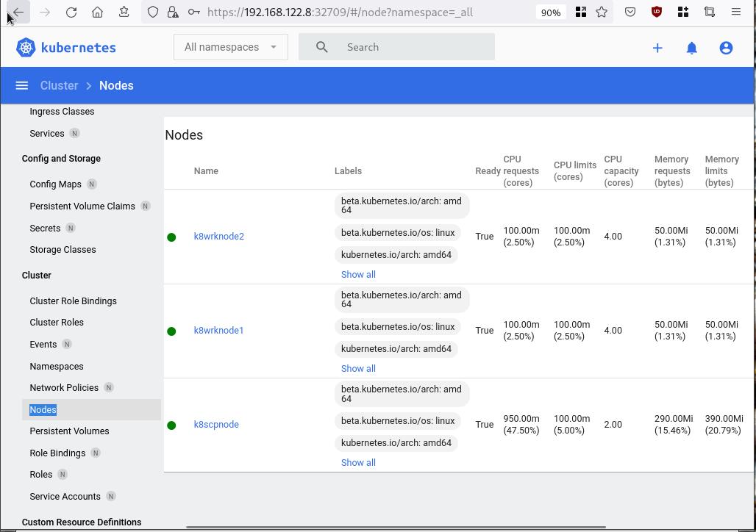The image size is (756, 532).
Task: Toggle the hamburger sidebar menu
Action: point(22,86)
